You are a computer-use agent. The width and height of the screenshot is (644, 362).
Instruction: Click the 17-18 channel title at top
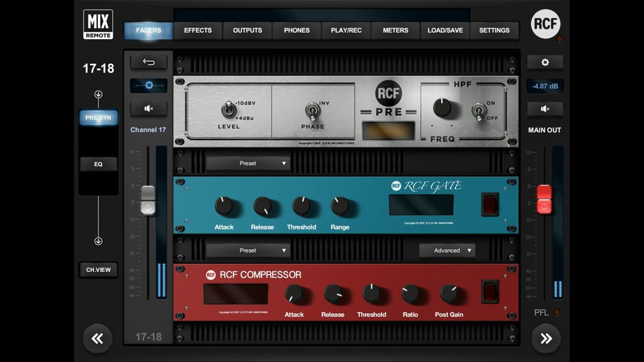coord(98,69)
